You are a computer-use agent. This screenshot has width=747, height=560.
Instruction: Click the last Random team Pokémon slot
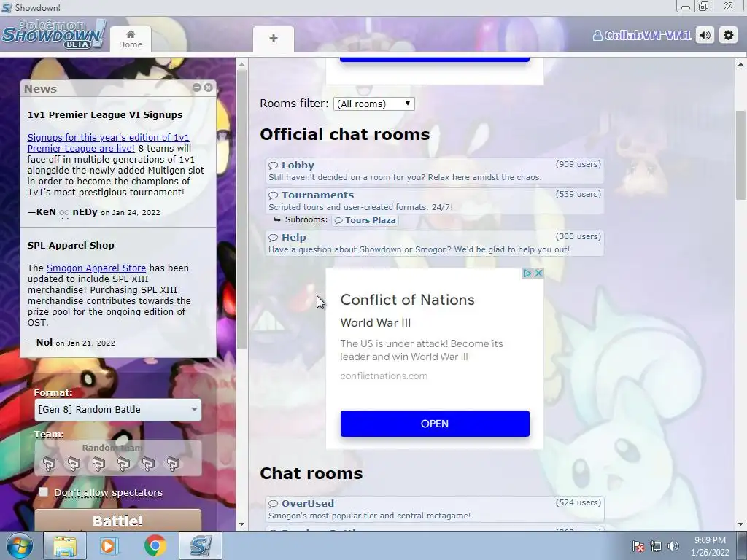point(173,464)
